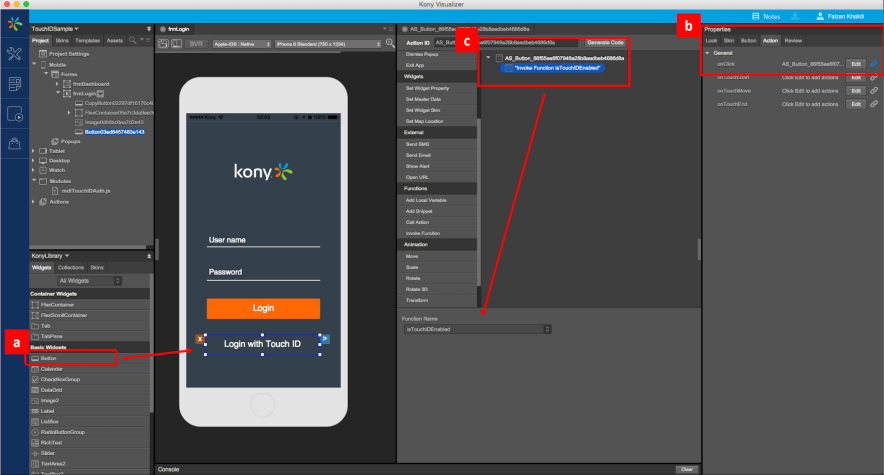This screenshot has width=884, height=475.
Task: Click the Clear button in the Console
Action: [x=687, y=469]
